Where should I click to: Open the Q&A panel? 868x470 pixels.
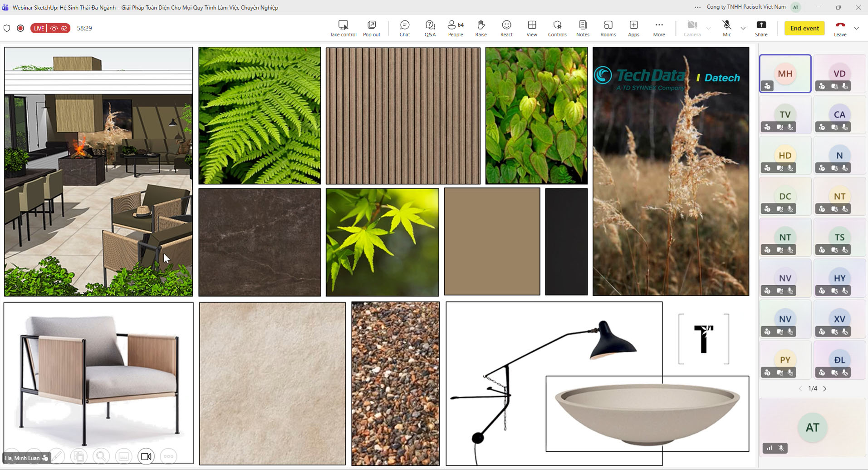tap(430, 28)
